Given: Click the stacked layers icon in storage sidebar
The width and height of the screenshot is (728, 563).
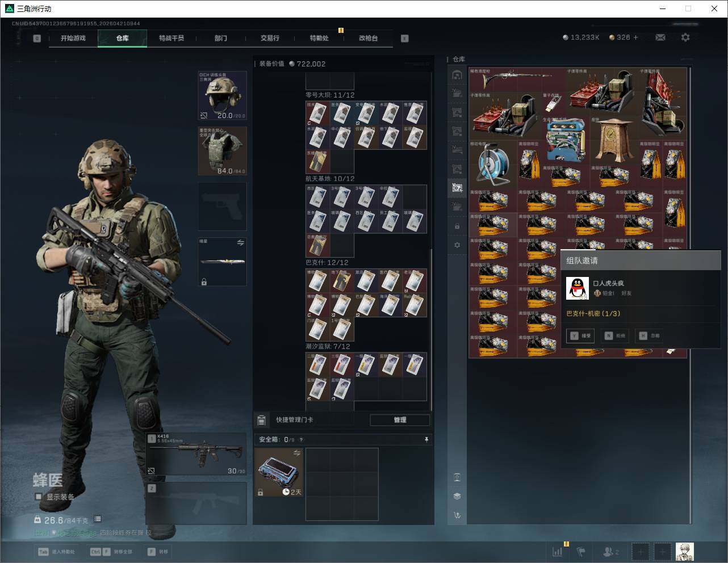Looking at the screenshot, I should tap(457, 496).
